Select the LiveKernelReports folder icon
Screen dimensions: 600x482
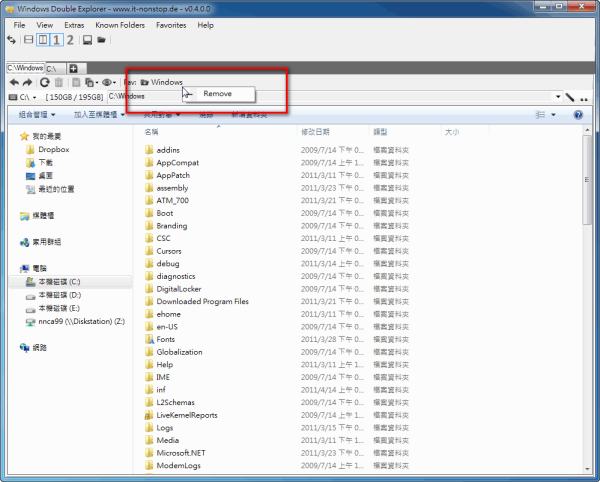click(x=149, y=415)
